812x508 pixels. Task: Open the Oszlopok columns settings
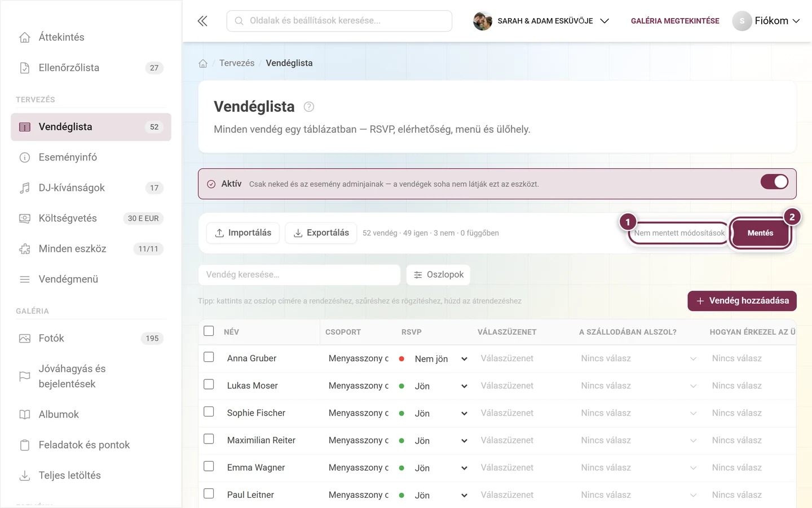[438, 275]
